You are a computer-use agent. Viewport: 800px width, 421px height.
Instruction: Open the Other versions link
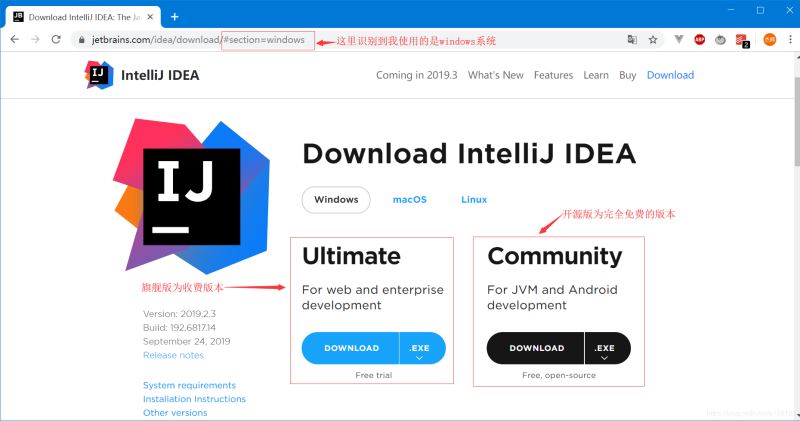coord(175,413)
